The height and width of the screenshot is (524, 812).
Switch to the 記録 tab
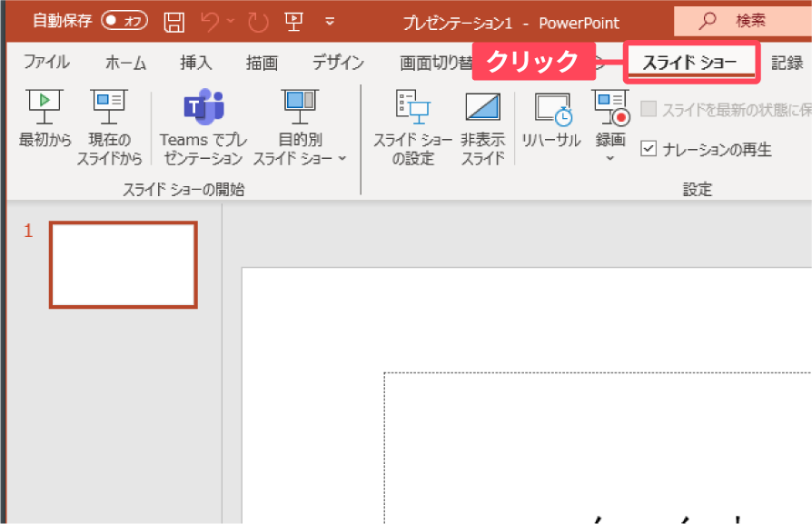787,63
